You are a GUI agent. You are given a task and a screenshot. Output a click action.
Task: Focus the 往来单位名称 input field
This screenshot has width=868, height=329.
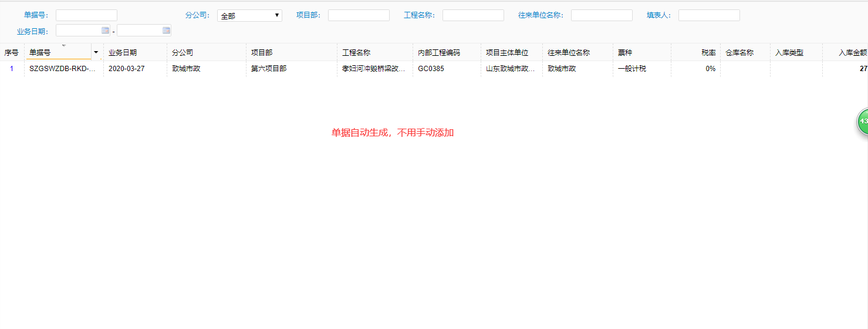[602, 15]
